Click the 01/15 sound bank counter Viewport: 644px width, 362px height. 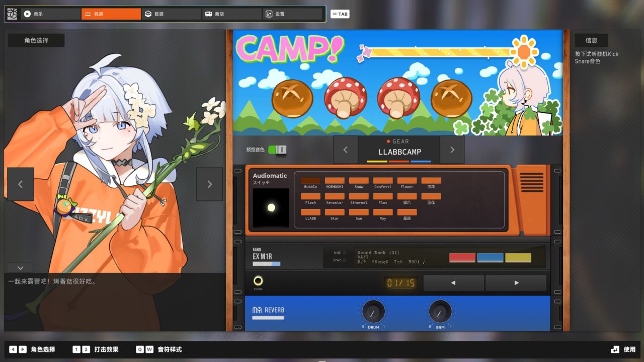(x=400, y=283)
